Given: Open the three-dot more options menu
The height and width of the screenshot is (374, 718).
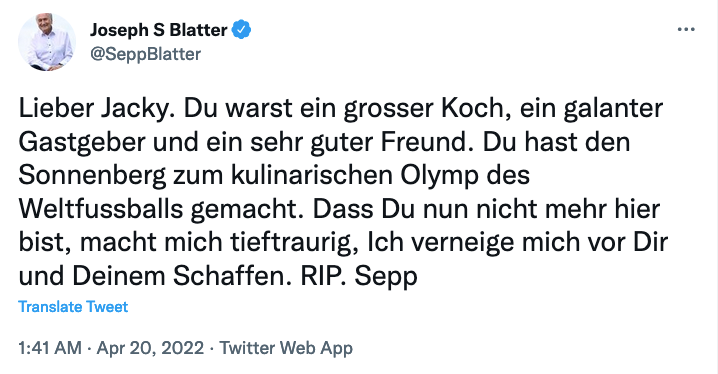Looking at the screenshot, I should coord(686,30).
